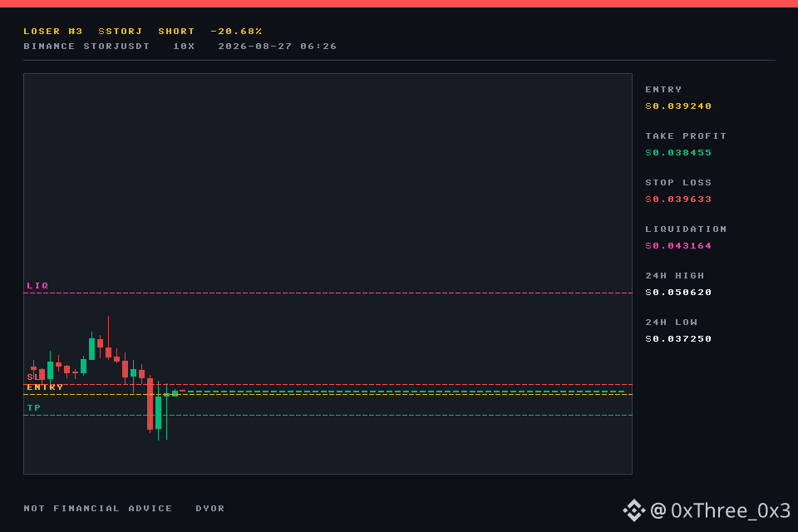Click the 10X leverage label
Image resolution: width=798 pixels, height=532 pixels.
click(184, 47)
